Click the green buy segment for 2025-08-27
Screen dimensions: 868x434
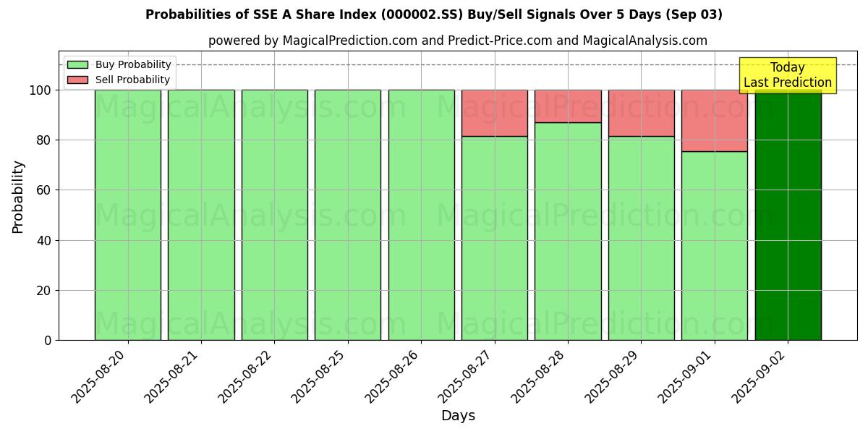(x=495, y=238)
